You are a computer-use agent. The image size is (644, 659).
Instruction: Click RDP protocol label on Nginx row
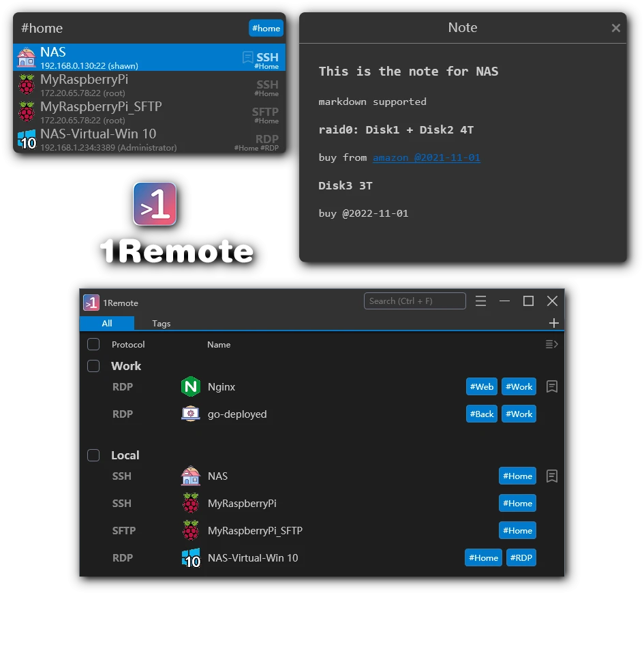coord(123,387)
